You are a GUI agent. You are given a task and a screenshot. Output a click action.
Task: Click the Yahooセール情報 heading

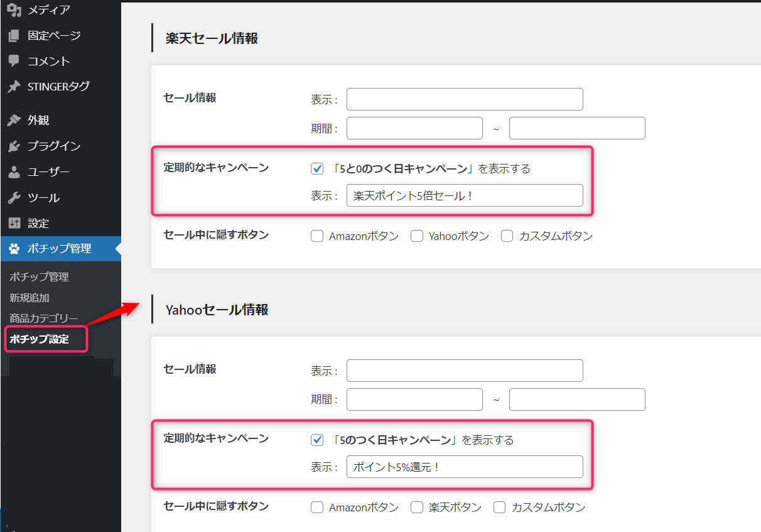click(217, 310)
